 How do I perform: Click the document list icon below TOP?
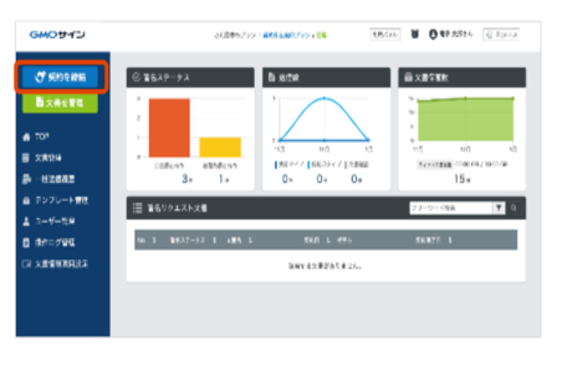26,158
